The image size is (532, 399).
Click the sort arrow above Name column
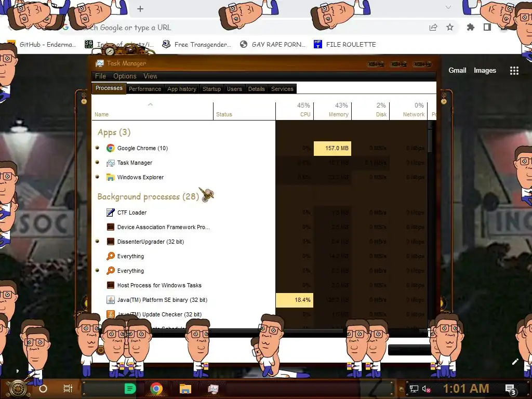pos(150,104)
